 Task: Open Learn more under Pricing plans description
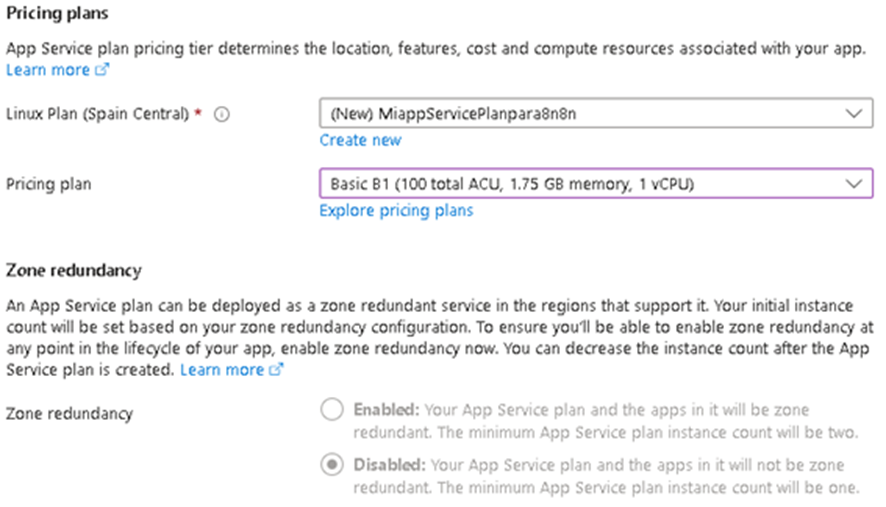click(x=48, y=71)
